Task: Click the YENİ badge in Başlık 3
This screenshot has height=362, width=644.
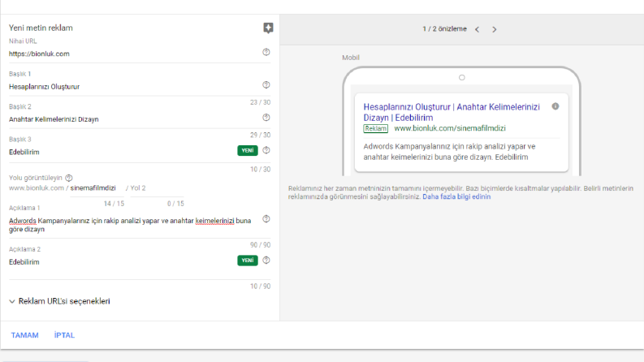Action: 248,151
